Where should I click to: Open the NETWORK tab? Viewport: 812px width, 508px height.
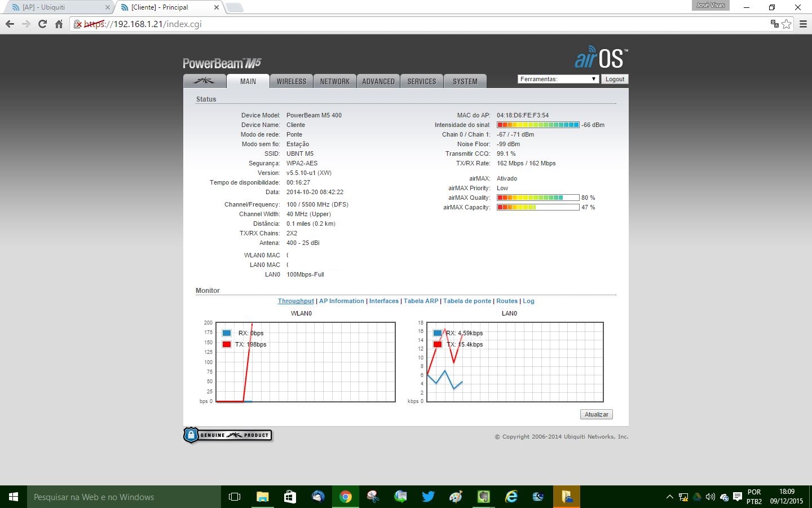(x=335, y=81)
